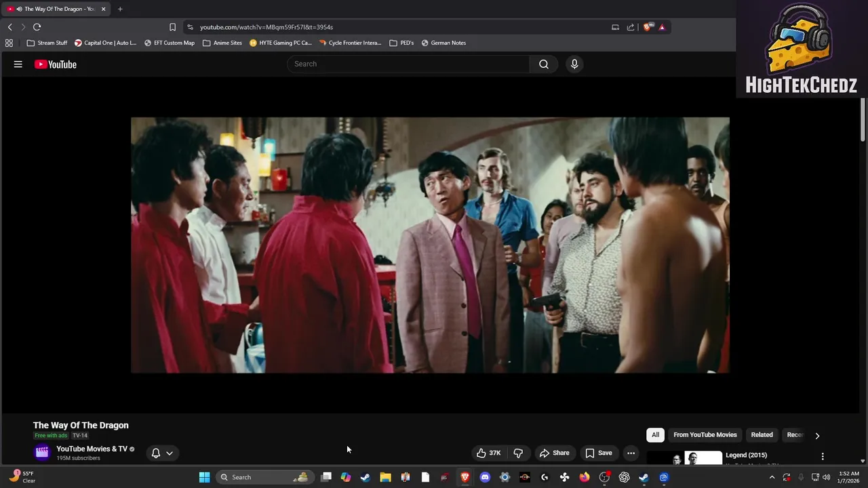Click the YouTube search magnifier button
This screenshot has height=488, width=868.
(544, 64)
